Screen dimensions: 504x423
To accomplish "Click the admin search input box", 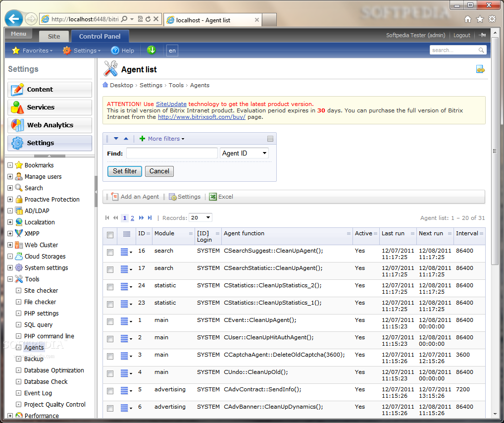I will [x=454, y=50].
